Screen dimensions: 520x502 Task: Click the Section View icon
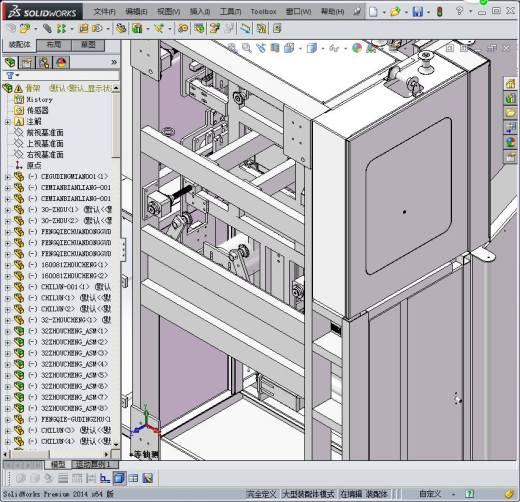(275, 48)
